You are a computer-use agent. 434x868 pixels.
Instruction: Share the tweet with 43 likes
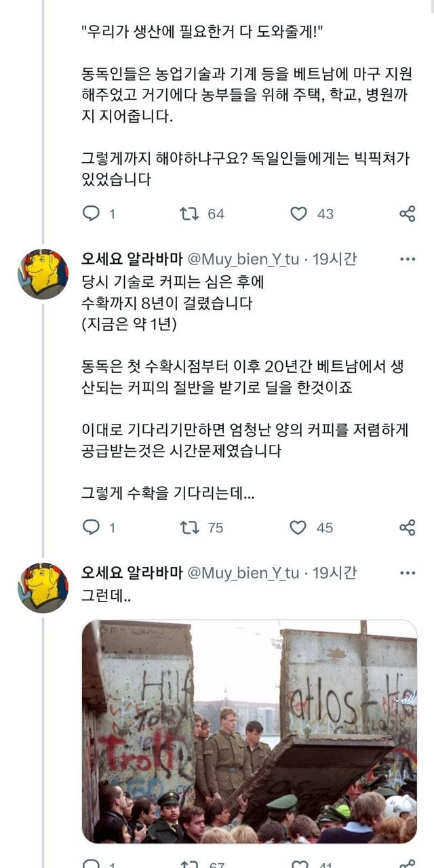(x=407, y=214)
